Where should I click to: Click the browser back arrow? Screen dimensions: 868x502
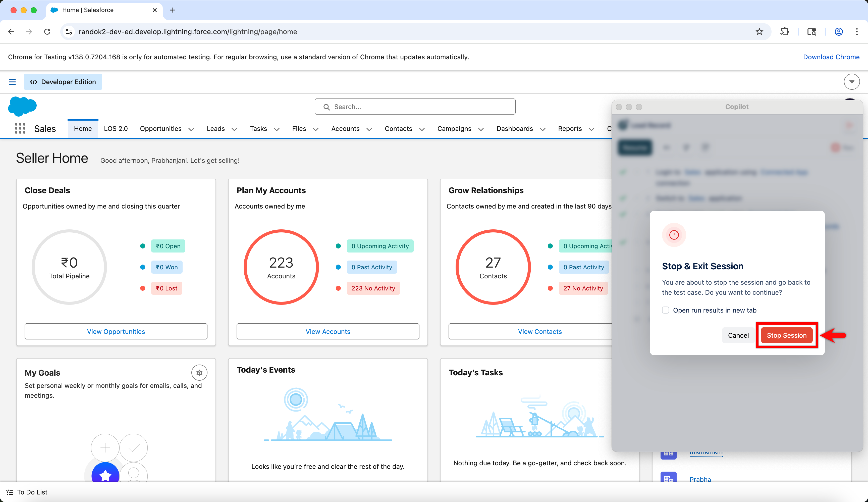tap(11, 32)
